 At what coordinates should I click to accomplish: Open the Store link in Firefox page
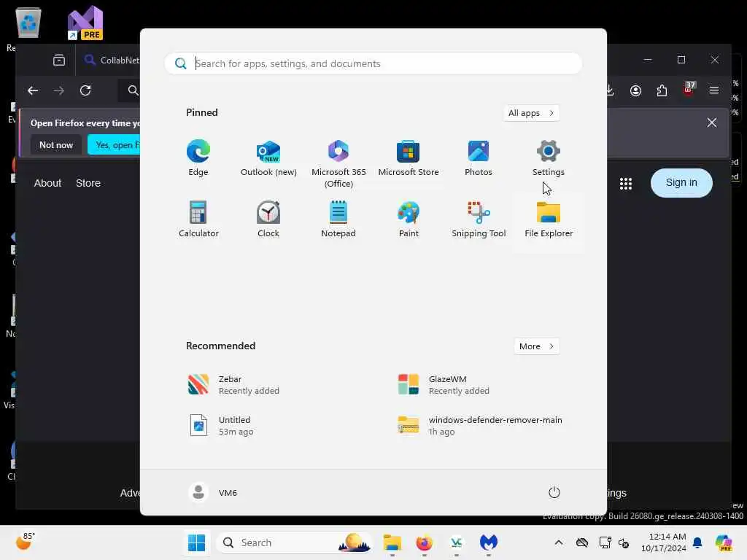pos(88,183)
